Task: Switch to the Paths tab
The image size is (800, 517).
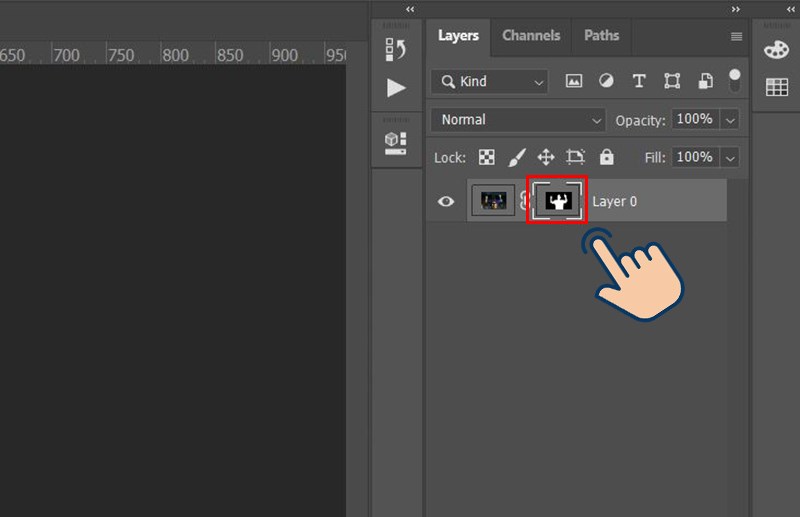Action: pyautogui.click(x=601, y=35)
